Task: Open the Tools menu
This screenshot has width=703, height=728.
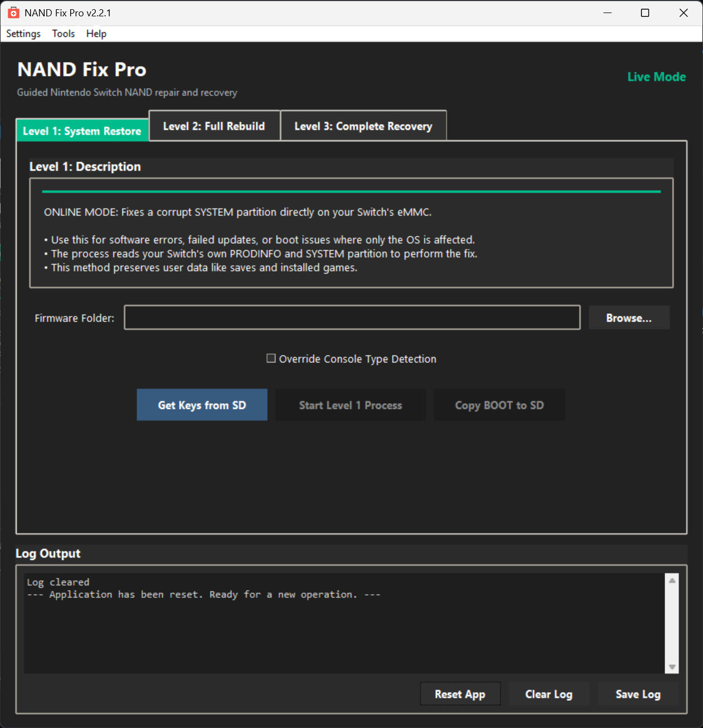Action: 64,34
